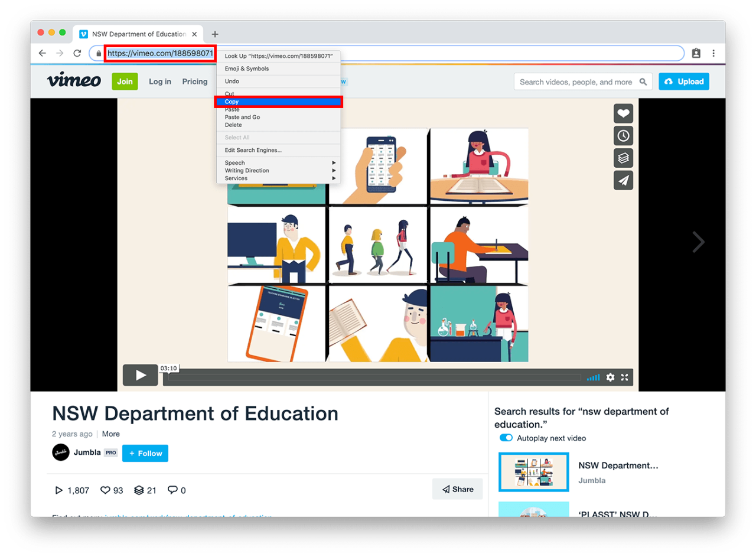Select Look Up vimeo URL entry
Image resolution: width=756 pixels, height=557 pixels.
click(x=279, y=56)
